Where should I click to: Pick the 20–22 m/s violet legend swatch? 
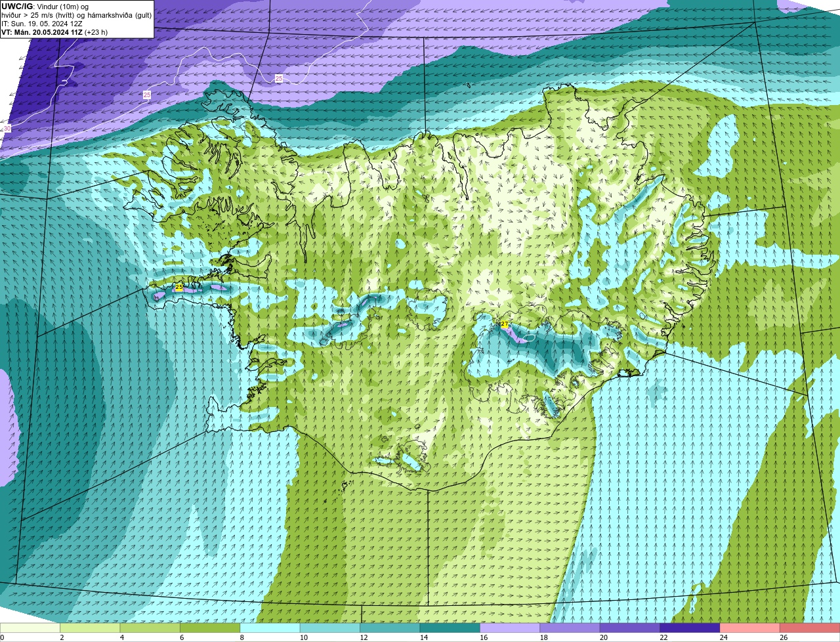point(630,628)
